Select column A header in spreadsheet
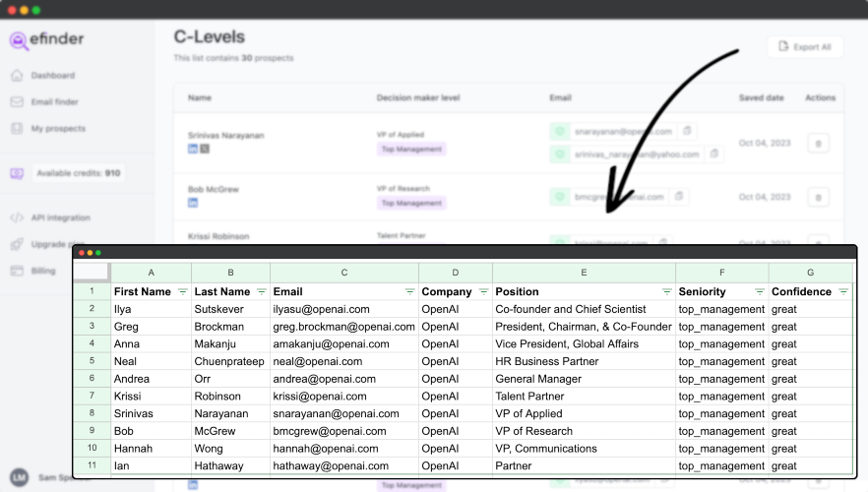The image size is (868, 492). [152, 273]
